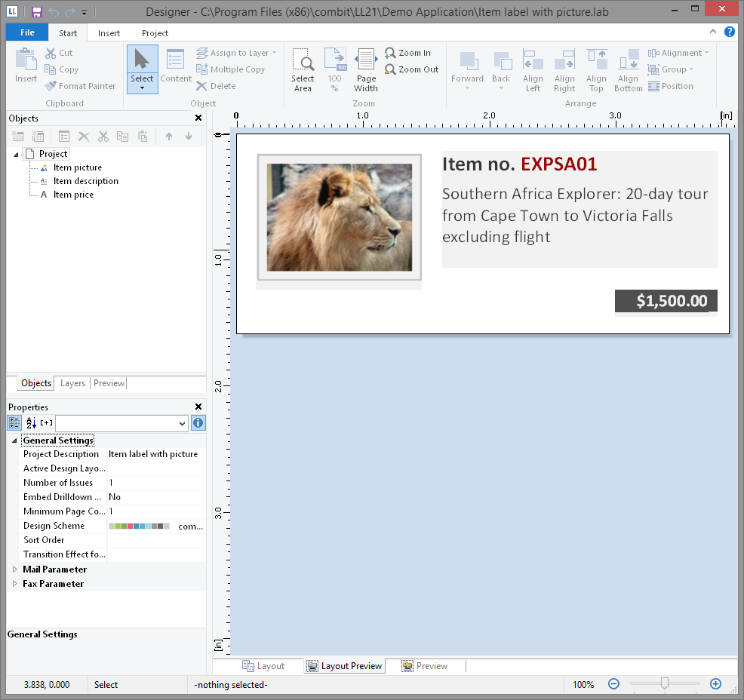Toggle categorized view in Properties panel

point(15,423)
